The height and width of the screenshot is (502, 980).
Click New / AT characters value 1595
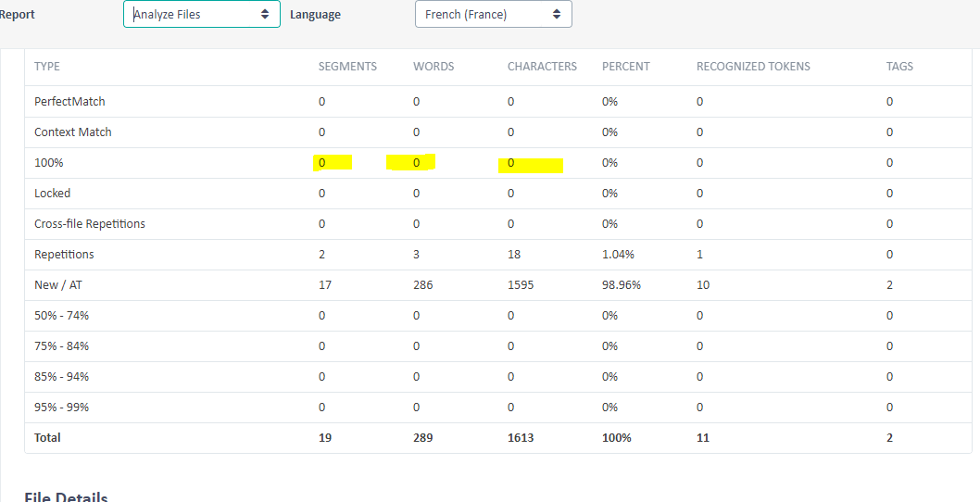[521, 285]
